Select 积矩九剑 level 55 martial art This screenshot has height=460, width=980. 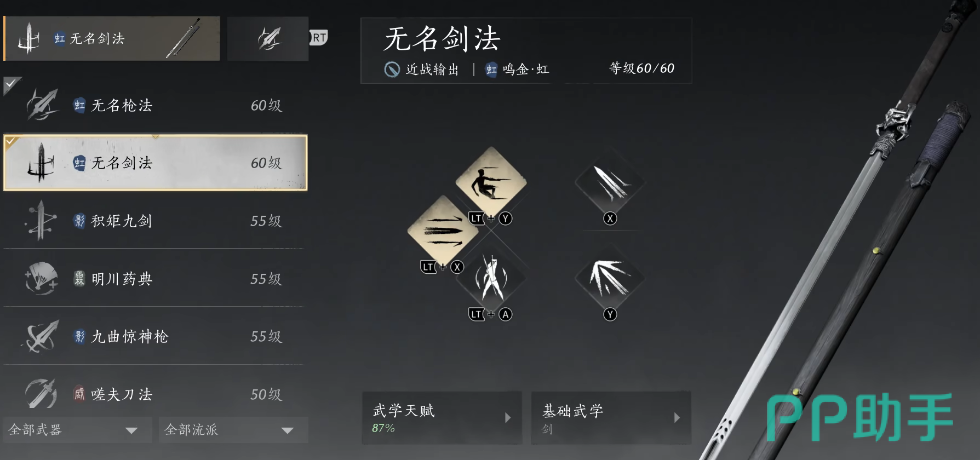pos(154,221)
